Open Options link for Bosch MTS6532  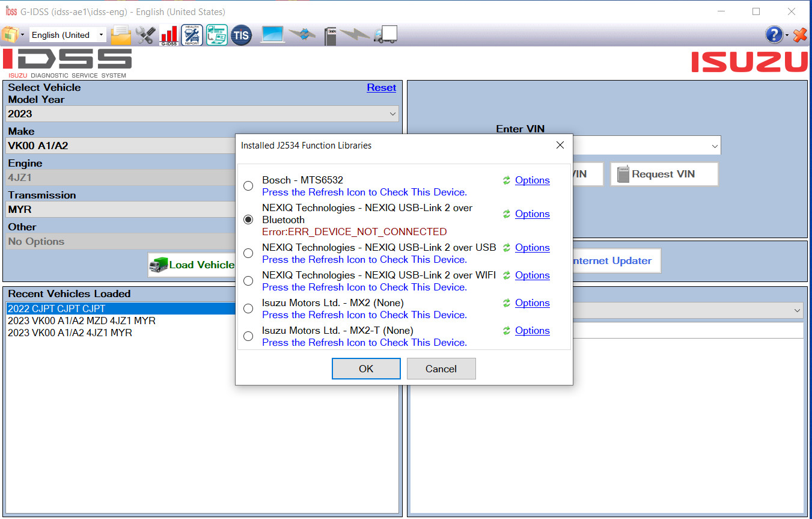[532, 180]
